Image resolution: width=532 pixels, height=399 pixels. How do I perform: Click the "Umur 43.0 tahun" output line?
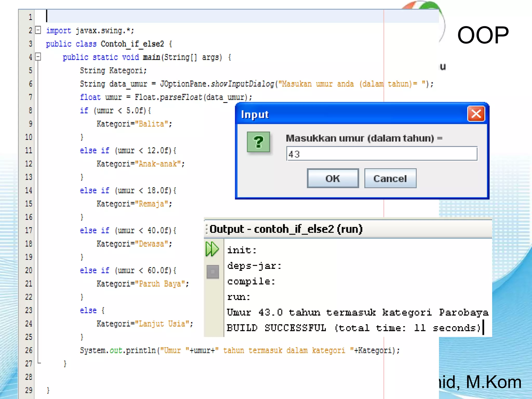pyautogui.click(x=357, y=312)
